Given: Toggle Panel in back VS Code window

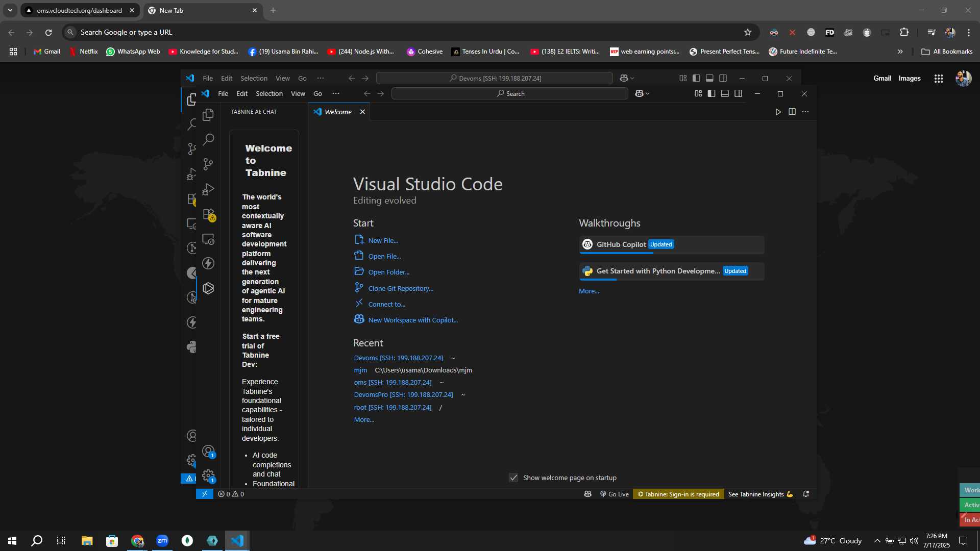Looking at the screenshot, I should [x=709, y=78].
